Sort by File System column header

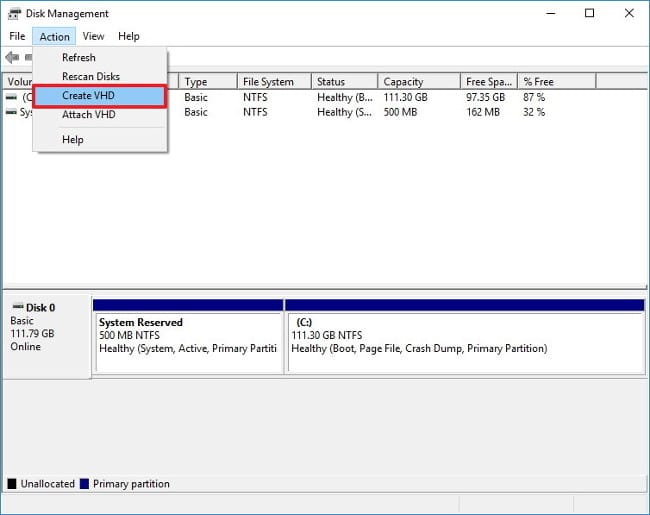point(274,82)
